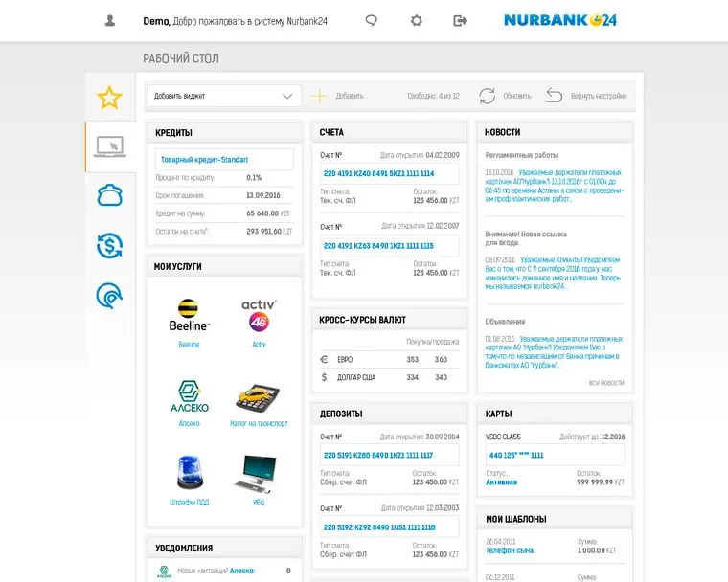Viewport: 728px width, 582px height.
Task: Click Вернуть настройки label
Action: (599, 96)
